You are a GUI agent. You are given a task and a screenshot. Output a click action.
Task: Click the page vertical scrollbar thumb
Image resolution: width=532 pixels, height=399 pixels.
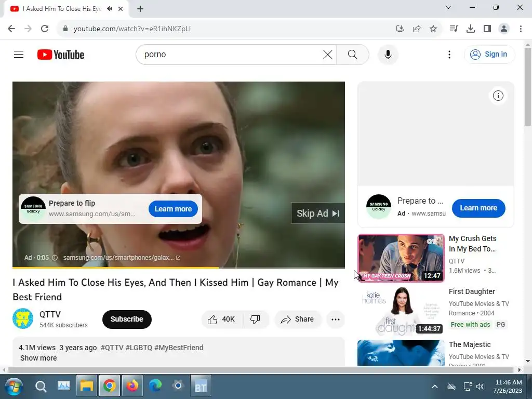click(x=528, y=87)
